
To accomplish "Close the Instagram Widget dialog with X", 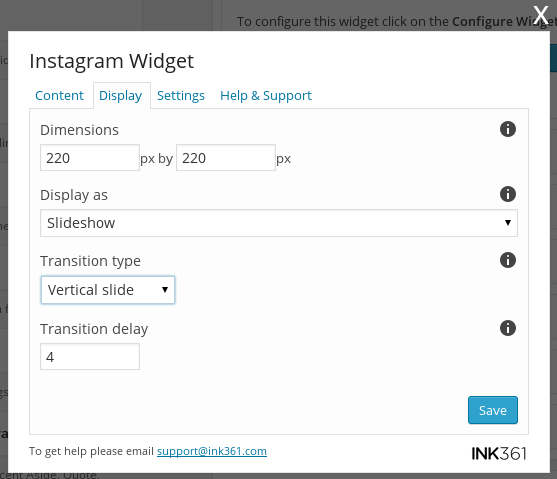I will point(541,15).
